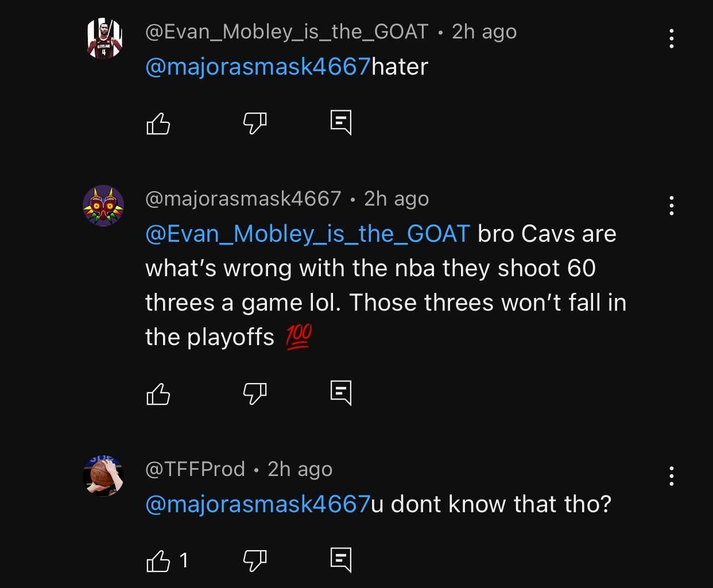Open the @majorasmask4667 mention in TFFProd's reply
Image resolution: width=713 pixels, height=588 pixels.
[x=258, y=504]
